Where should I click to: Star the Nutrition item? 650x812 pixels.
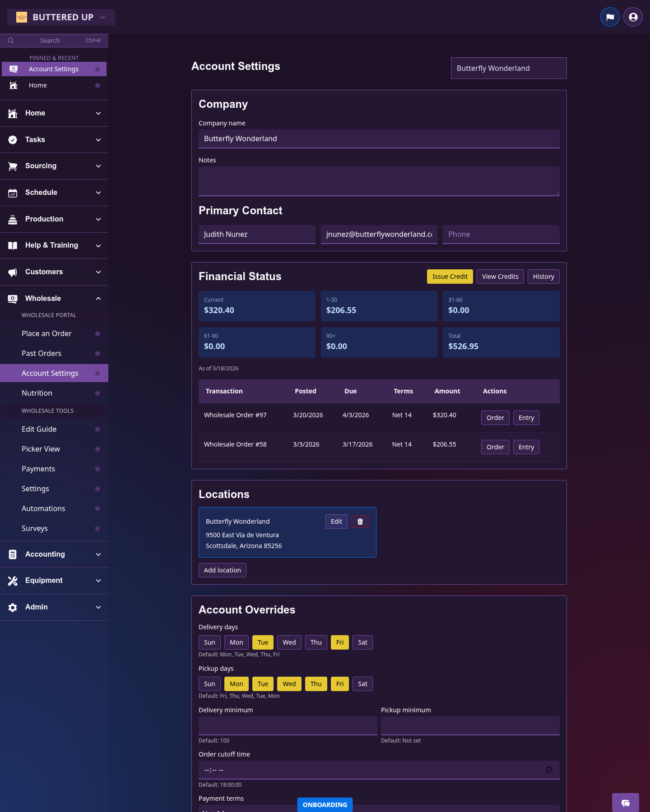[97, 393]
